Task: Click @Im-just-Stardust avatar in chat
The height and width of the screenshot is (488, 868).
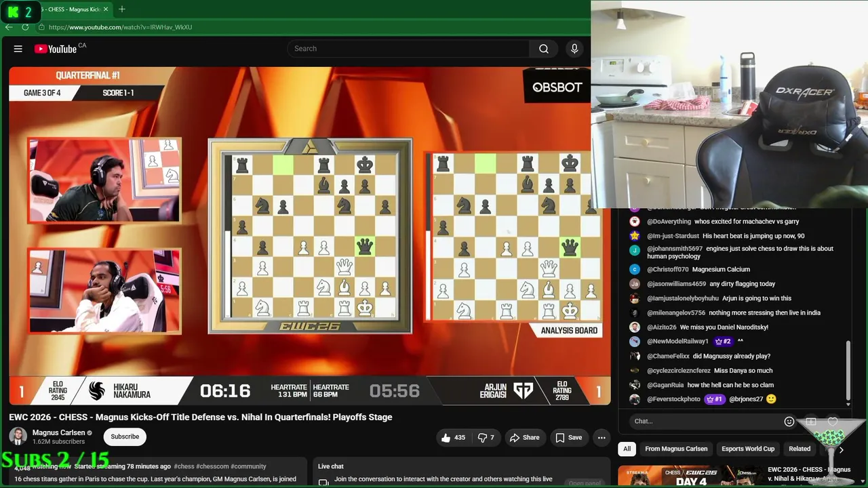Action: click(635, 236)
